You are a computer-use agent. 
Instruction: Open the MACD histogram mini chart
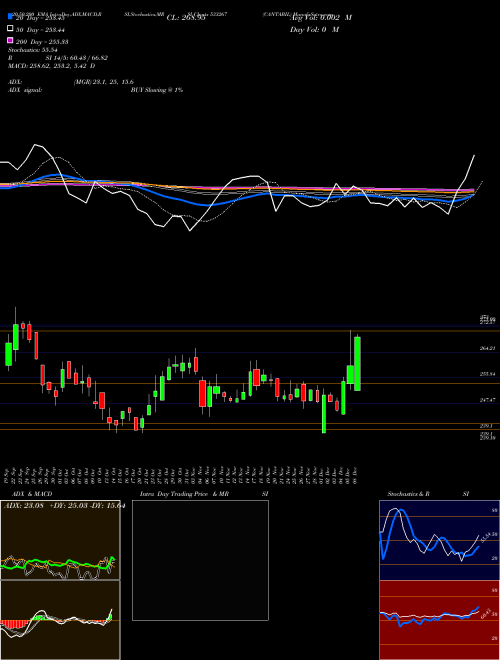[60, 620]
